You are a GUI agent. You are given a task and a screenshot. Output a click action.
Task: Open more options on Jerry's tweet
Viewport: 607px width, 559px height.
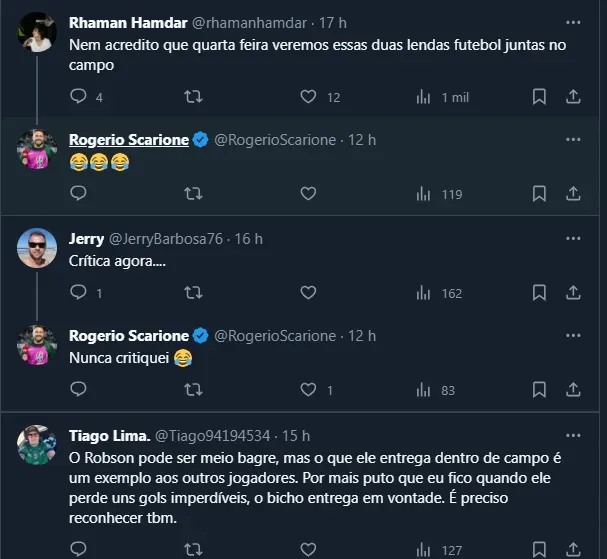pos(572,240)
